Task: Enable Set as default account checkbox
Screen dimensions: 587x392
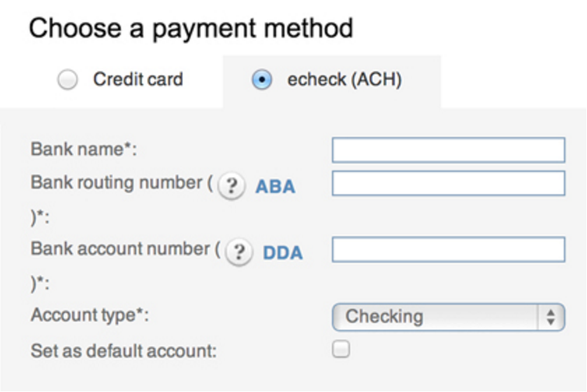Action: 341,349
